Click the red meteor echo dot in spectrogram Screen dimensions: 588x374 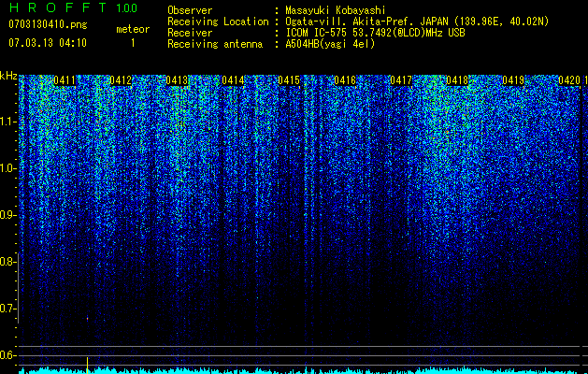[x=87, y=319]
